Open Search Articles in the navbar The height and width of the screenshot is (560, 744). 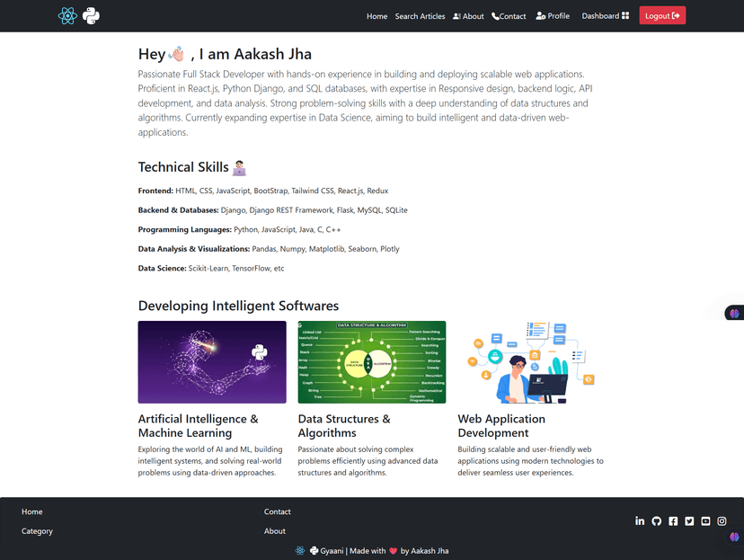(420, 16)
